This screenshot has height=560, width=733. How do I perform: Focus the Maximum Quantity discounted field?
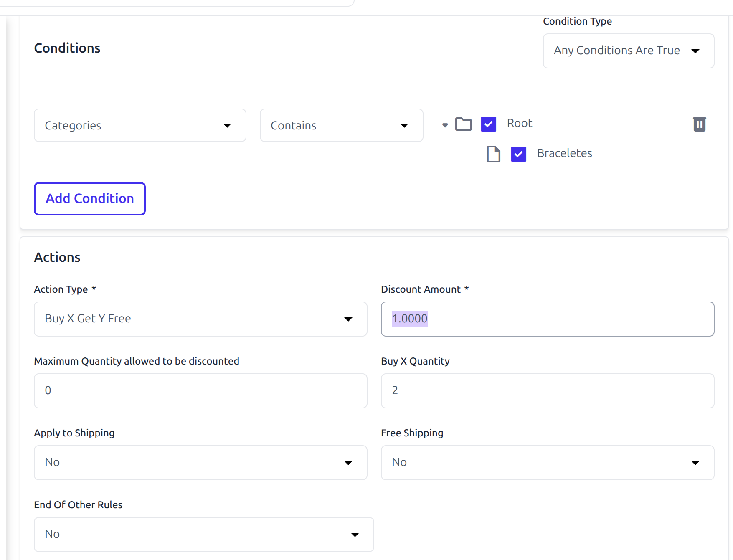(x=200, y=391)
